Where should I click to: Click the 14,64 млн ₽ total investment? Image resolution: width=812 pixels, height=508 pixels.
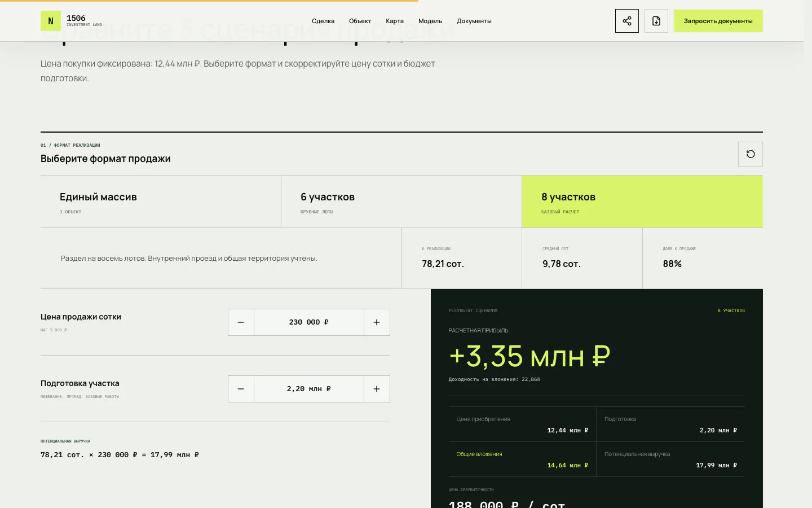point(568,465)
